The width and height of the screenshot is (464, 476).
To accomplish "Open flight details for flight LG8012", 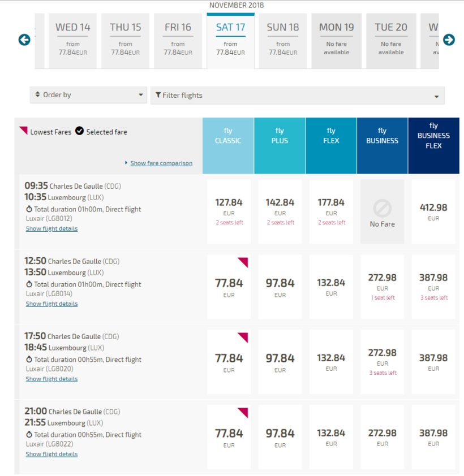I will pos(51,229).
